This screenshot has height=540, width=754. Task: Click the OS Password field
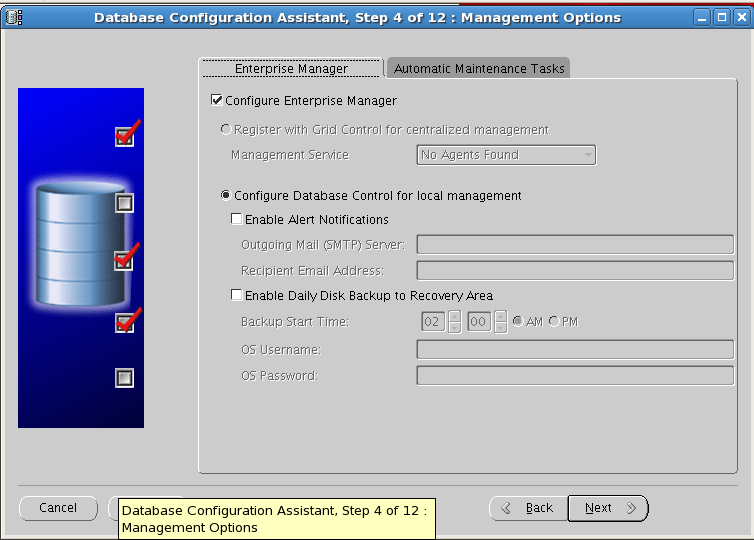[575, 376]
